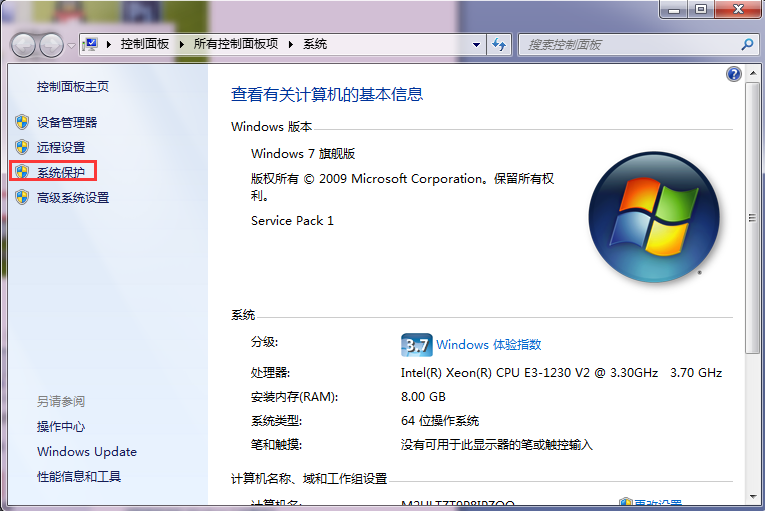This screenshot has width=765, height=511.
Task: Open Windows Update link
Action: click(x=87, y=451)
